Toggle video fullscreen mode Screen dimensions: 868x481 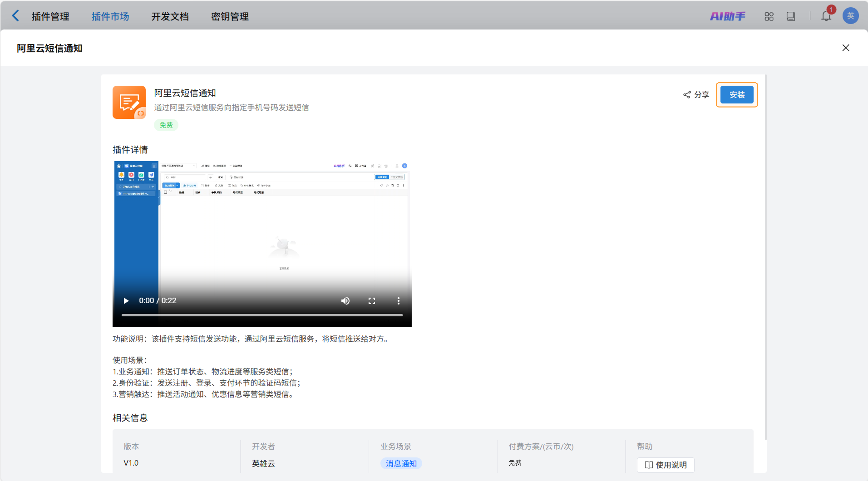pyautogui.click(x=371, y=301)
